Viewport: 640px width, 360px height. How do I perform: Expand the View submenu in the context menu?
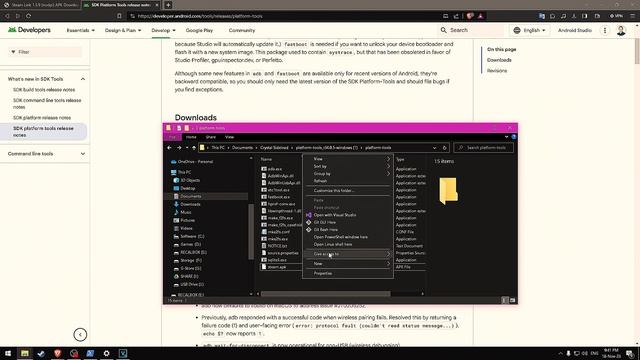pos(348,159)
